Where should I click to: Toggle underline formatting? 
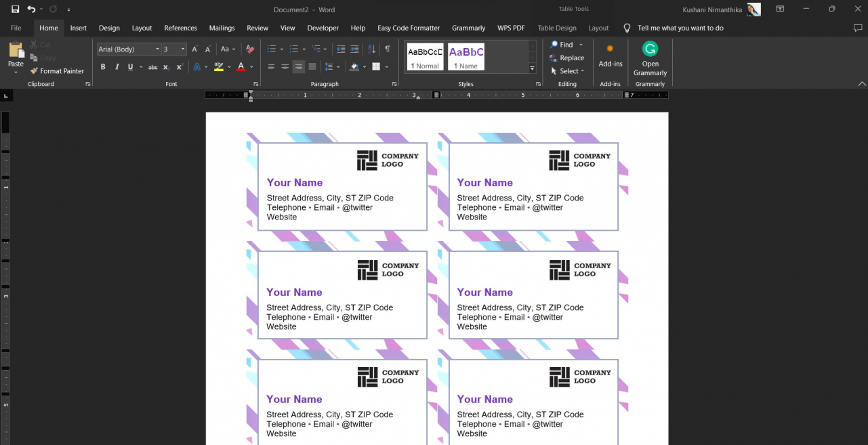[129, 66]
